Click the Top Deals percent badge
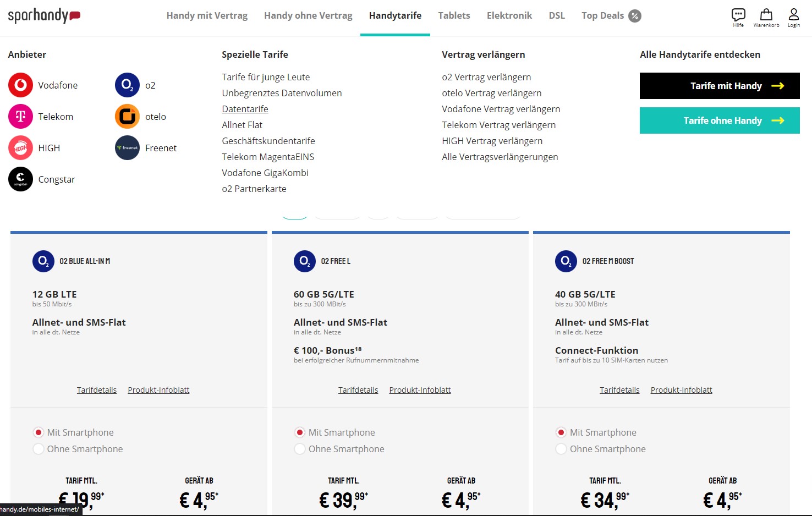This screenshot has width=812, height=516. [635, 16]
